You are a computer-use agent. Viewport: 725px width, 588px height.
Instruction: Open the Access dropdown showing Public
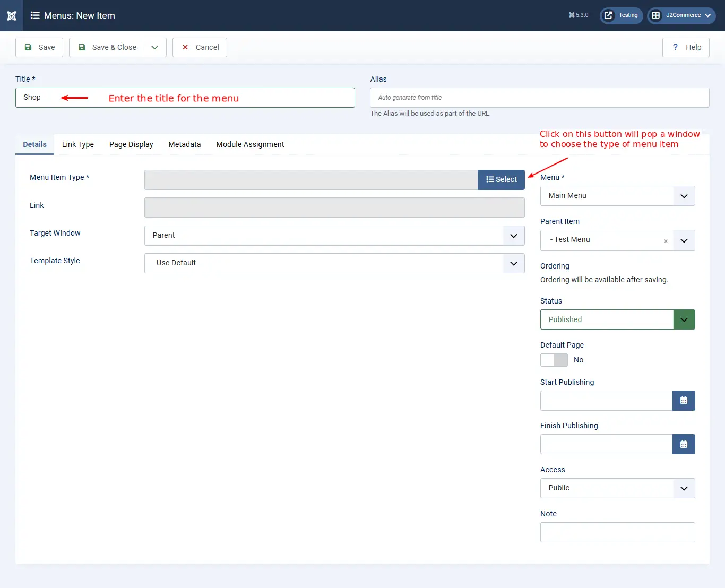618,488
